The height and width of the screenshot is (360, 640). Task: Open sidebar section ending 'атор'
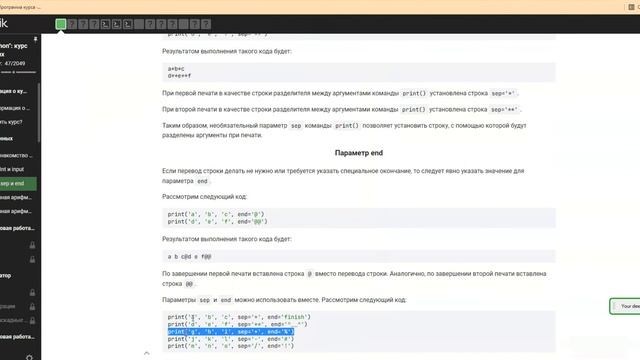pos(6,276)
